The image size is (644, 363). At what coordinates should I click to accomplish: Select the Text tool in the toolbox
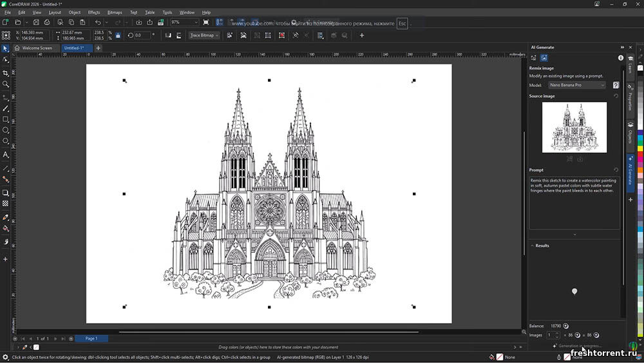[6, 155]
